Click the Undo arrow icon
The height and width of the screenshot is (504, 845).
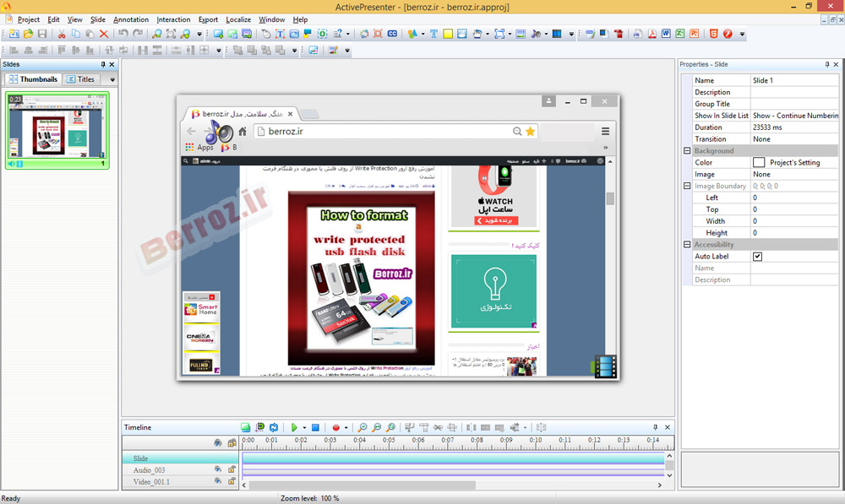pyautogui.click(x=123, y=34)
